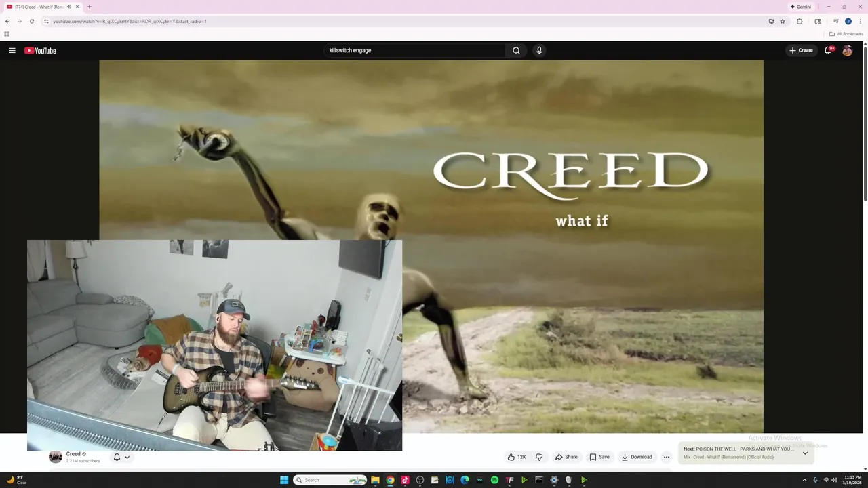Open the YouTube account avatar menu
The height and width of the screenshot is (488, 868).
(847, 50)
